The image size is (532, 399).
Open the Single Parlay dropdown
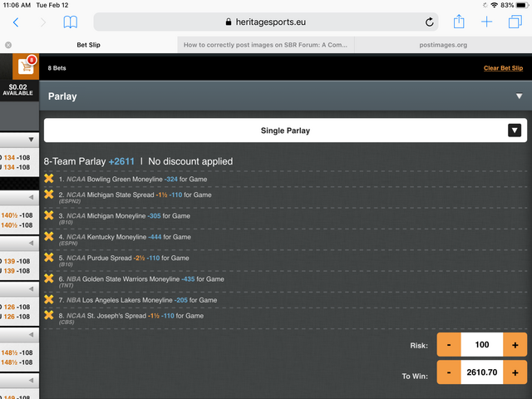click(285, 131)
